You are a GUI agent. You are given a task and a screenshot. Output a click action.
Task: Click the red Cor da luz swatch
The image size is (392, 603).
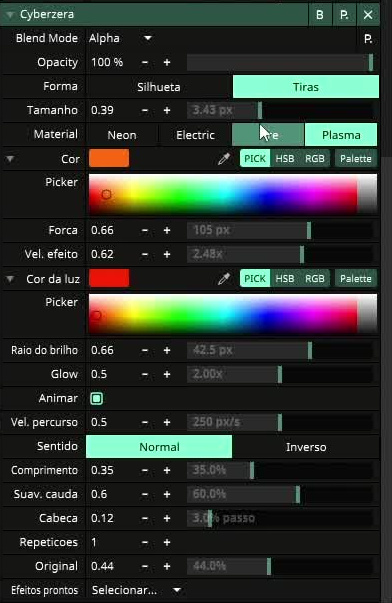(109, 278)
